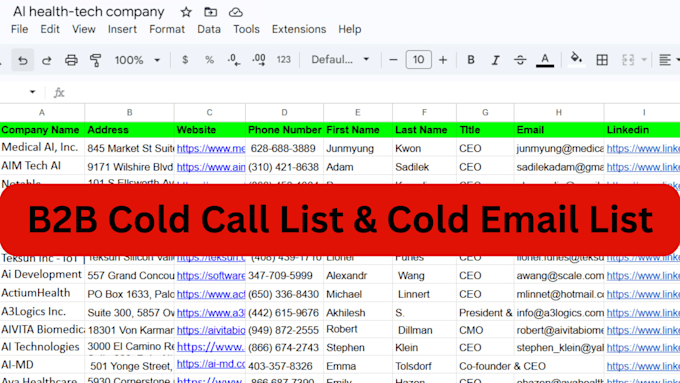Viewport: 680px width, 383px height.
Task: Format as percent
Action: (x=209, y=60)
